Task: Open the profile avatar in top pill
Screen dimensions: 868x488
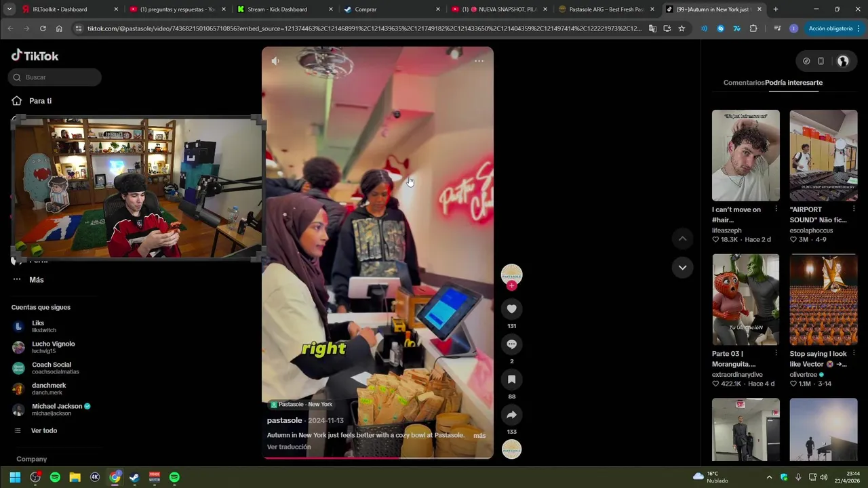Action: [843, 61]
